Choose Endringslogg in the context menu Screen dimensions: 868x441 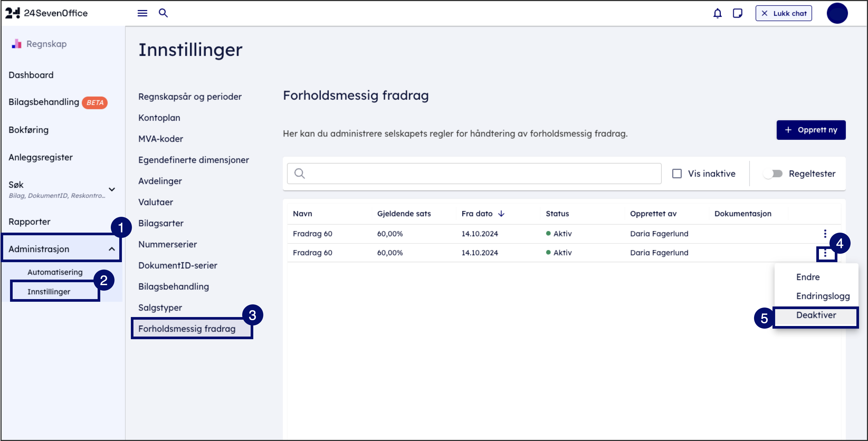point(823,296)
